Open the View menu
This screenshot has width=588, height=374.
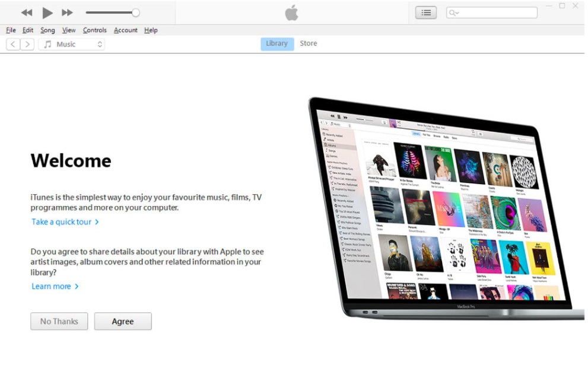[69, 30]
